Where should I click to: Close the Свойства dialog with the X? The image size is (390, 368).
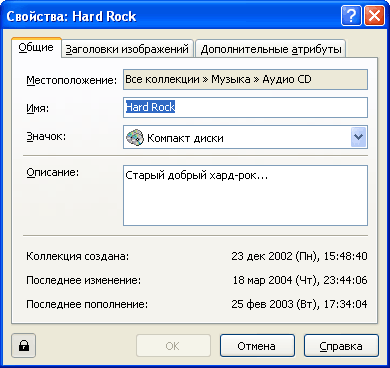tap(374, 16)
